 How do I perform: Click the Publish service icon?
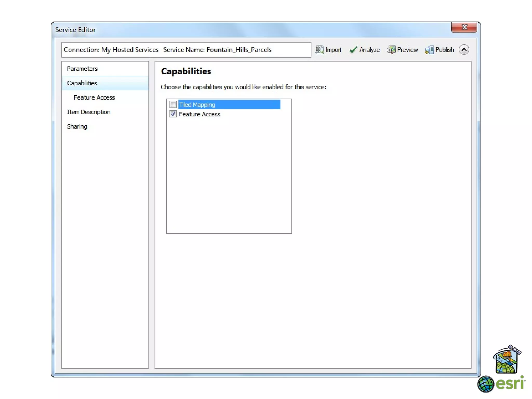tap(429, 50)
